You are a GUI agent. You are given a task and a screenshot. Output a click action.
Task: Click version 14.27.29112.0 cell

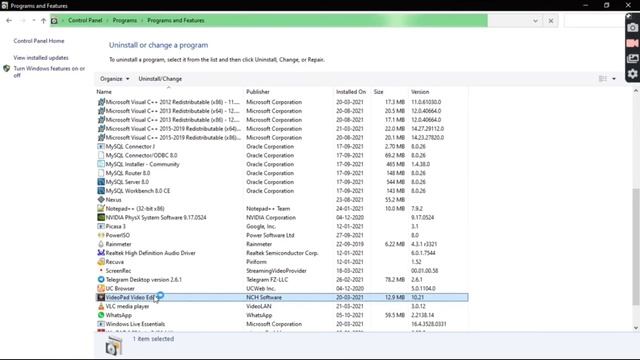(427, 129)
